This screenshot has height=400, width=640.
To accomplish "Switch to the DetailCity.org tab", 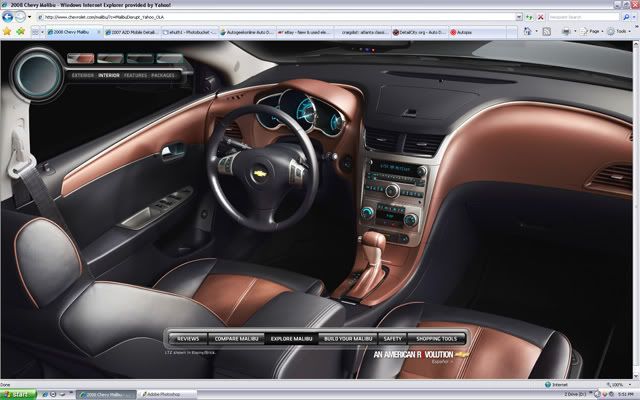I will click(420, 32).
